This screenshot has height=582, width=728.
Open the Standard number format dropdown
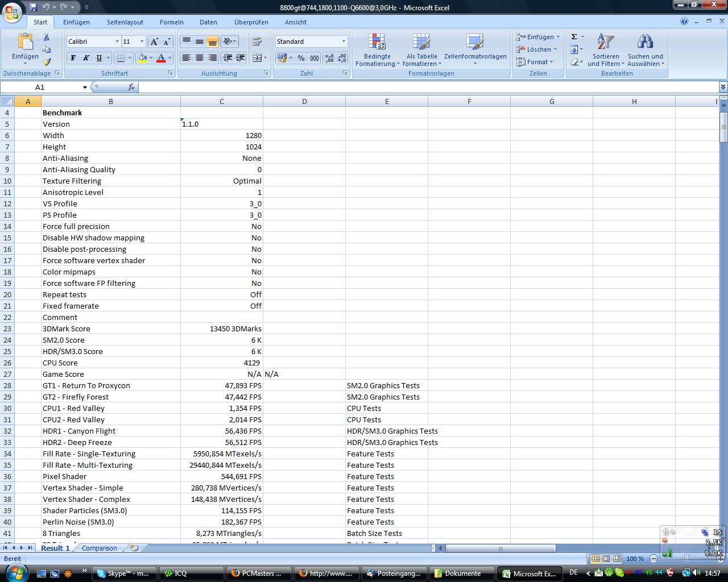pyautogui.click(x=344, y=41)
